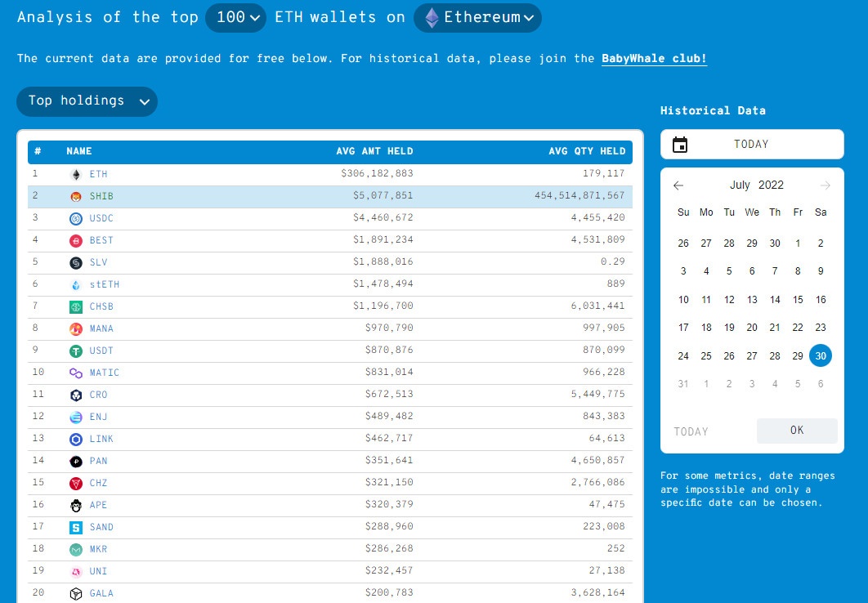Click TODAY button below calendar

coord(691,431)
